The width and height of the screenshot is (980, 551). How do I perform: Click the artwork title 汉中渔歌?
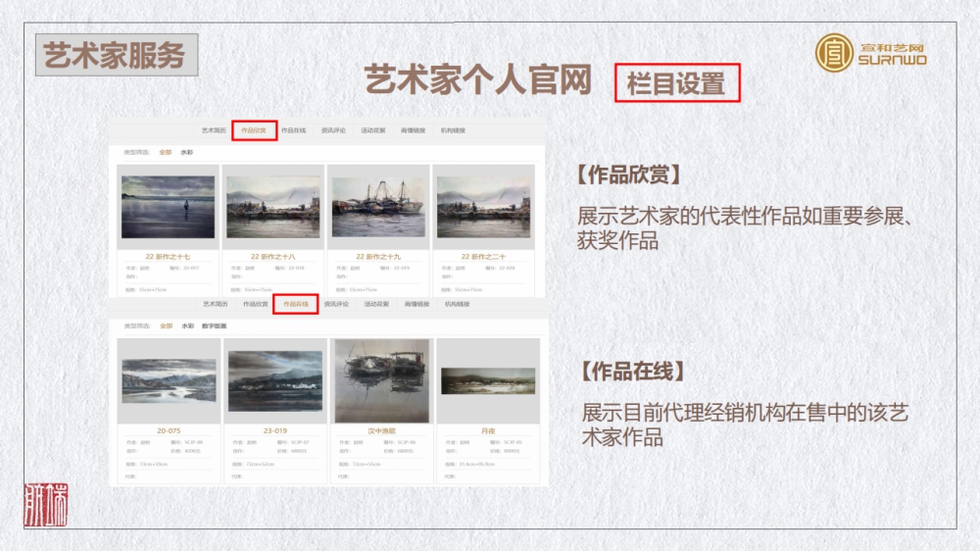[382, 431]
